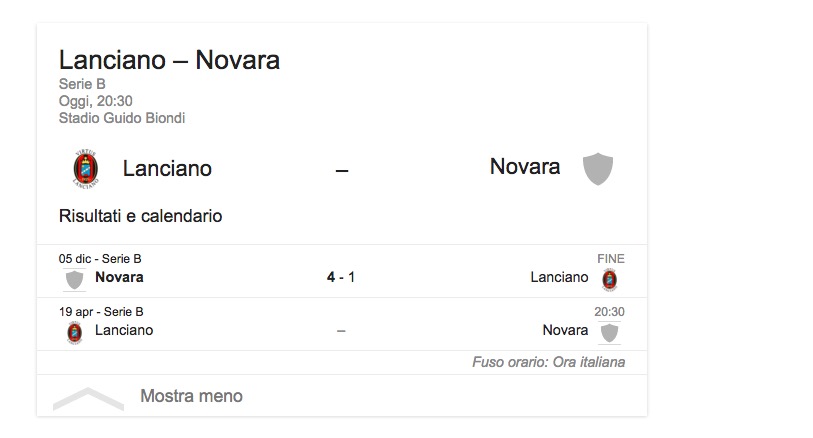The width and height of the screenshot is (813, 438).
Task: Click the large grey Novara shield
Action: 597,168
